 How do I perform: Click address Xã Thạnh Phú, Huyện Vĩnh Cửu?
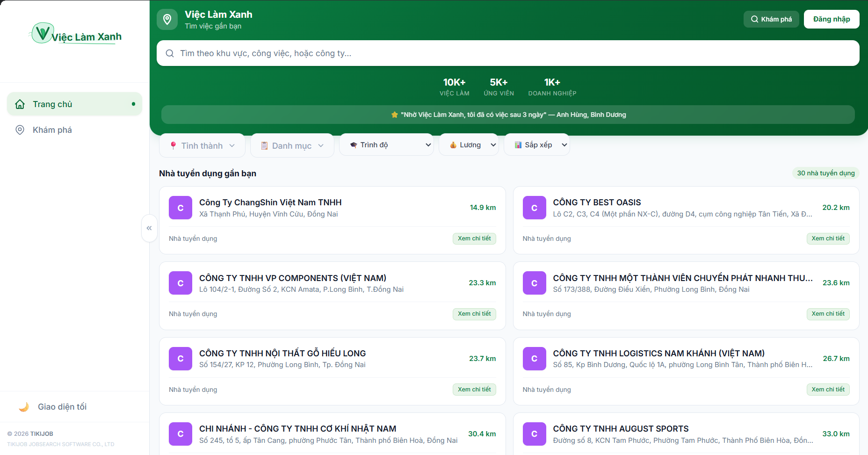(x=268, y=214)
